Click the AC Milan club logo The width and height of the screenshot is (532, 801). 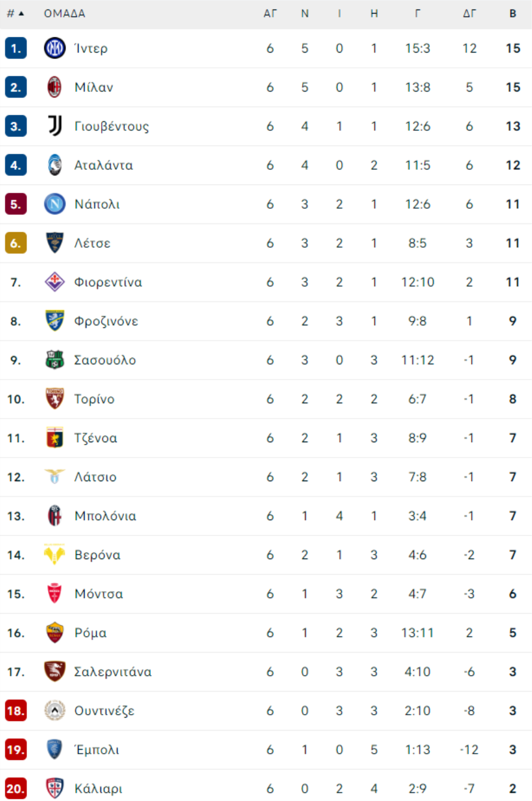[54, 87]
